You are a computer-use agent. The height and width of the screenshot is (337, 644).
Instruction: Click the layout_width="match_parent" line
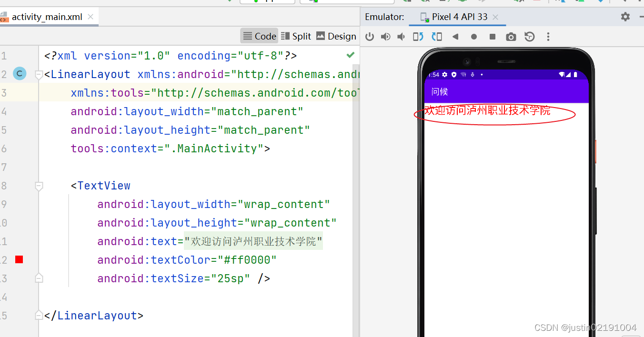pos(187,111)
